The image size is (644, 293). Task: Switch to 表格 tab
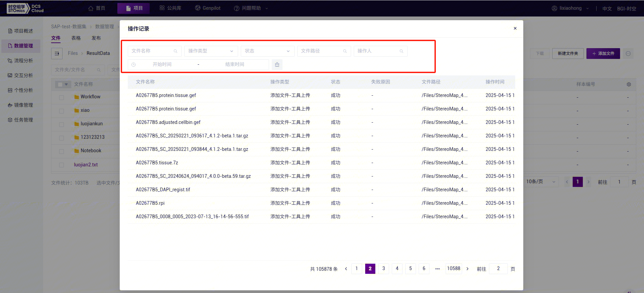76,38
